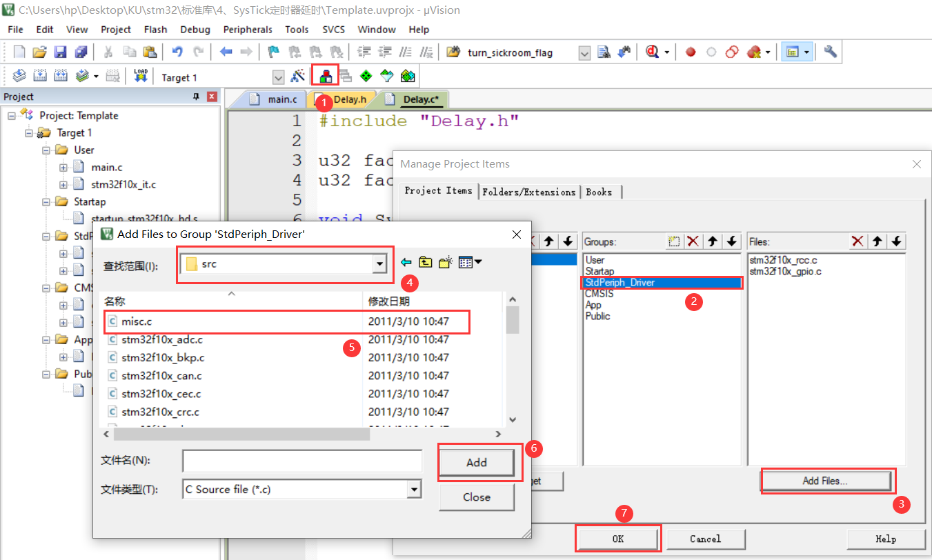
Task: Select misc.c in the file list
Action: tap(286, 321)
